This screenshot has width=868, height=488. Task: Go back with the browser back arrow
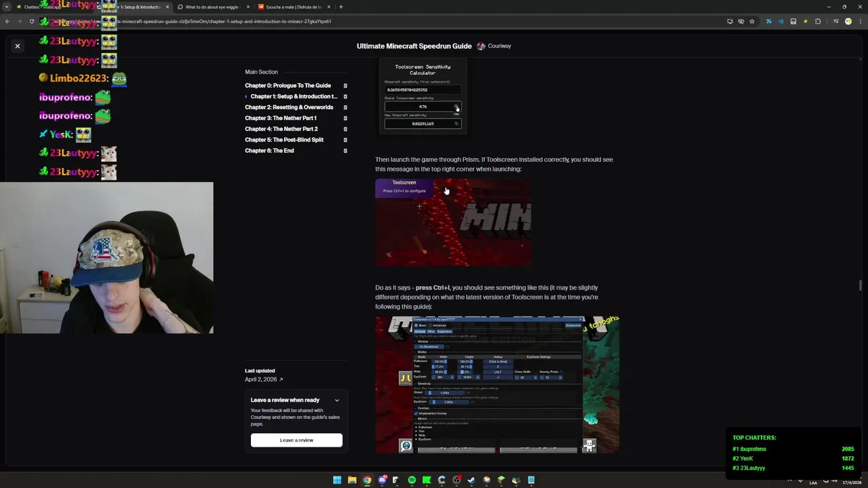(7, 21)
